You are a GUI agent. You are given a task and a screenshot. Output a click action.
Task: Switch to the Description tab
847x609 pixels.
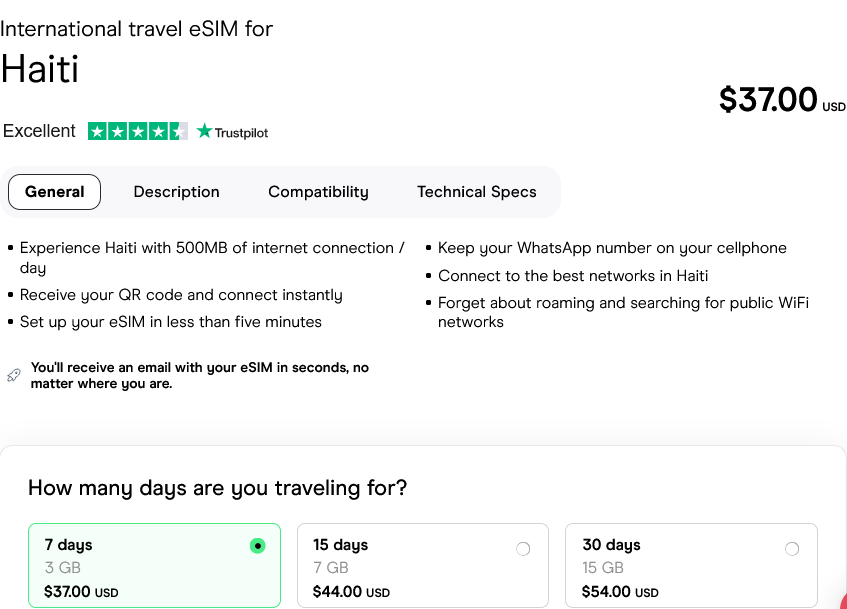click(176, 192)
